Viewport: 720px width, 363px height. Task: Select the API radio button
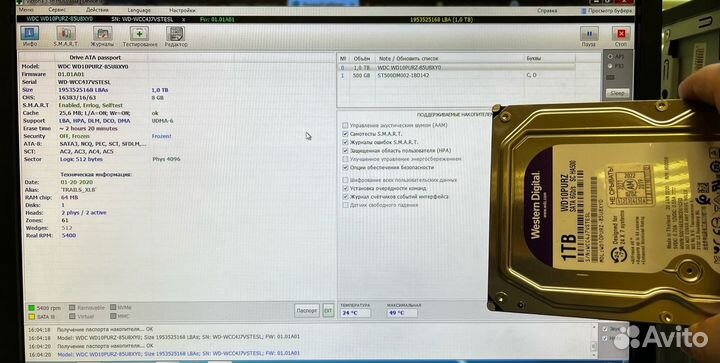(x=610, y=56)
